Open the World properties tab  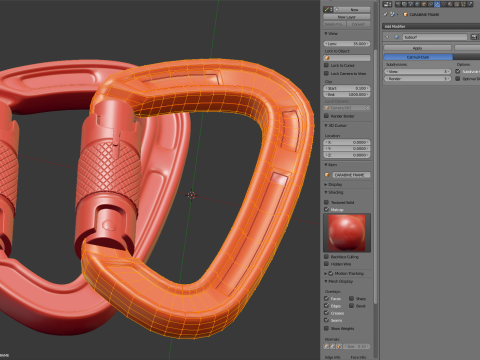417,4
